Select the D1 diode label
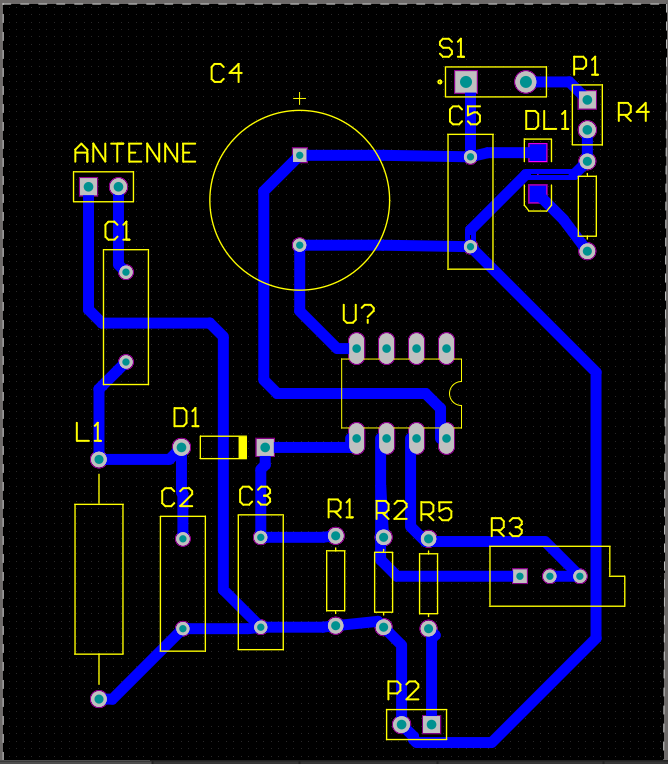 (x=186, y=418)
